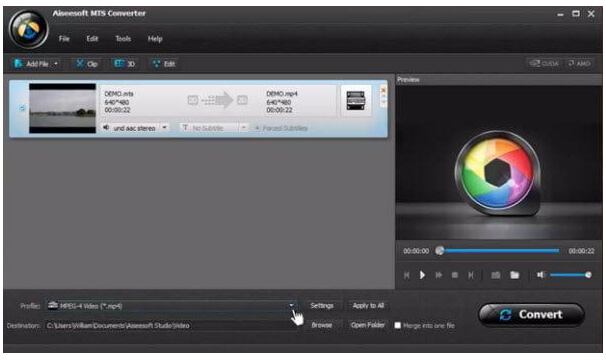
Task: Play the preview video
Action: coord(422,275)
